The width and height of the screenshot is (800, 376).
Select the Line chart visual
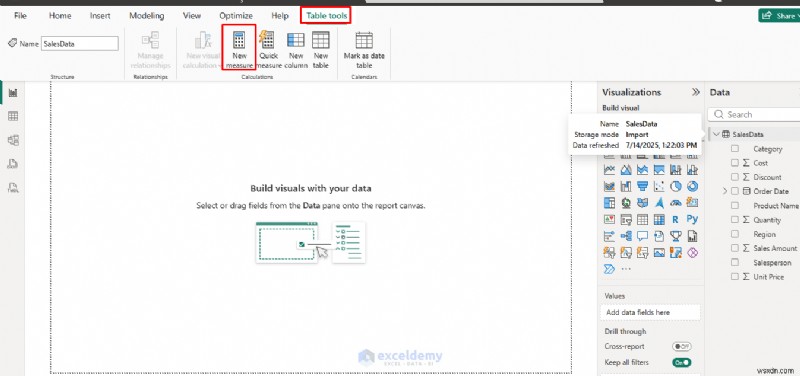pos(609,169)
